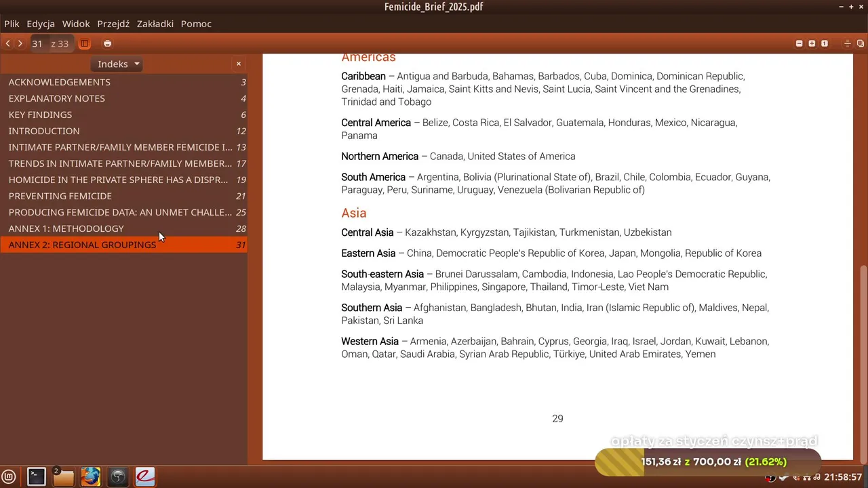
Task: Open the Zakładki menu
Action: click(x=155, y=24)
